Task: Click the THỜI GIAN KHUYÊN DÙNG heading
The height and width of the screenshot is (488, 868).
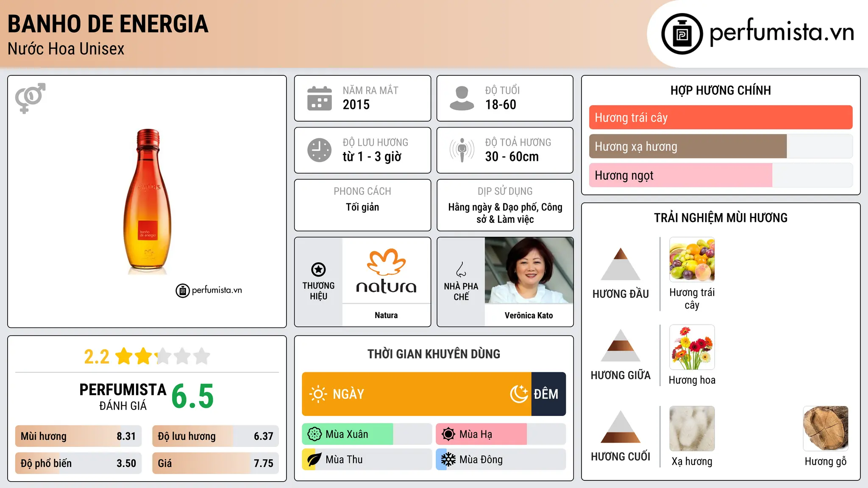Action: 434,354
